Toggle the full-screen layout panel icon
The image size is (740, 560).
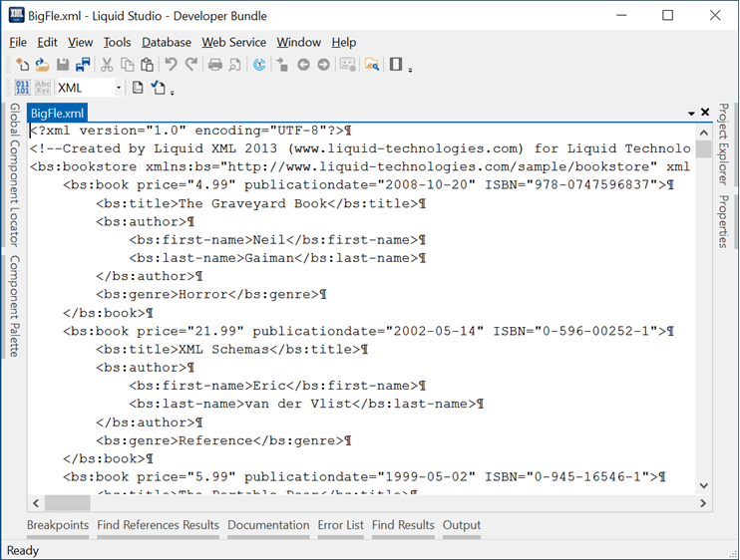coord(396,64)
